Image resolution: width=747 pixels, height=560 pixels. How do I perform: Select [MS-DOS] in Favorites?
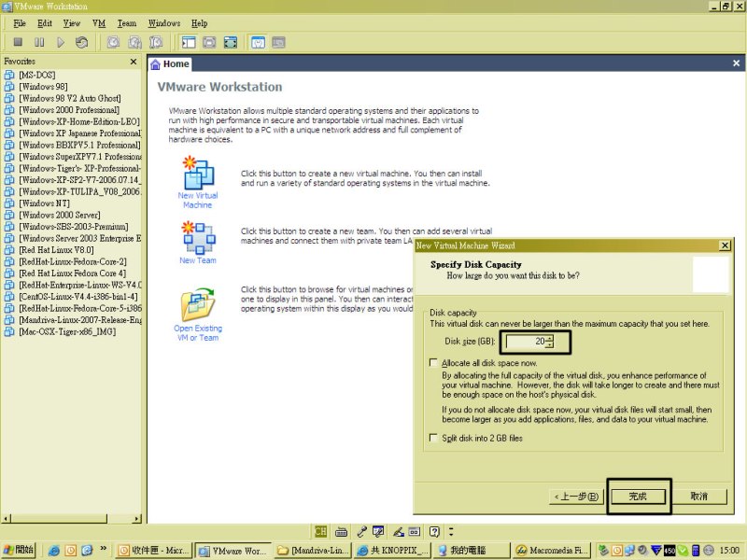37,75
